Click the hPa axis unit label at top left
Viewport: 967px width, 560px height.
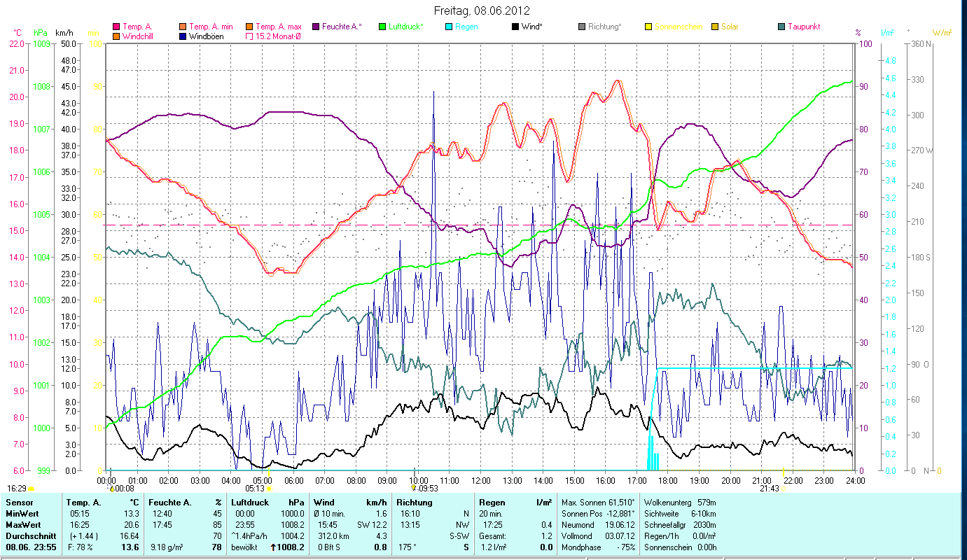(41, 33)
